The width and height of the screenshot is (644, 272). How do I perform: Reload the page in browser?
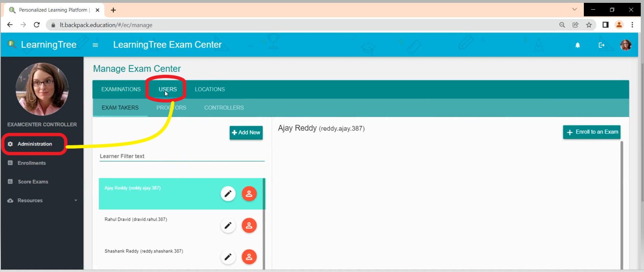click(37, 25)
